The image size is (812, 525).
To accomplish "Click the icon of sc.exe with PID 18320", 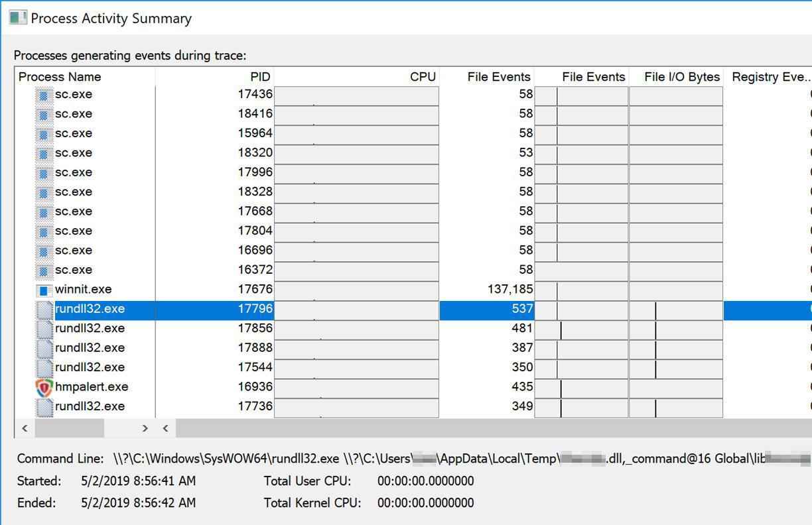I will pos(44,154).
